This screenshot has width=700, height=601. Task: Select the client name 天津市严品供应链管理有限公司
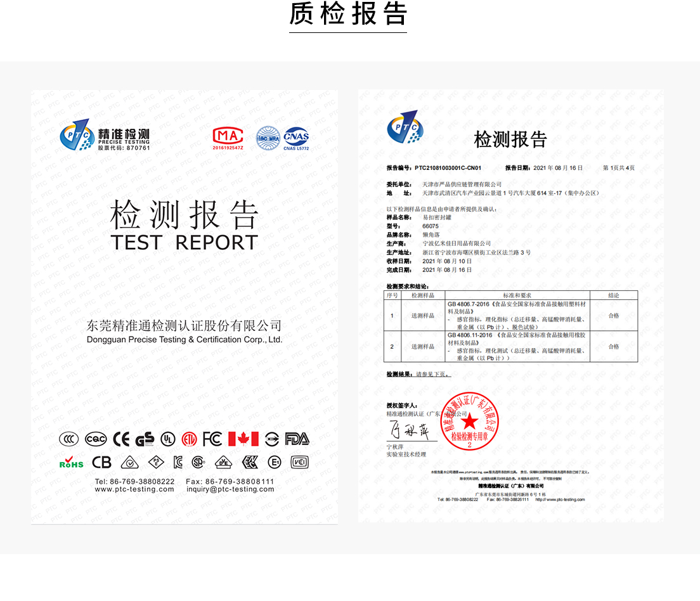click(x=462, y=184)
